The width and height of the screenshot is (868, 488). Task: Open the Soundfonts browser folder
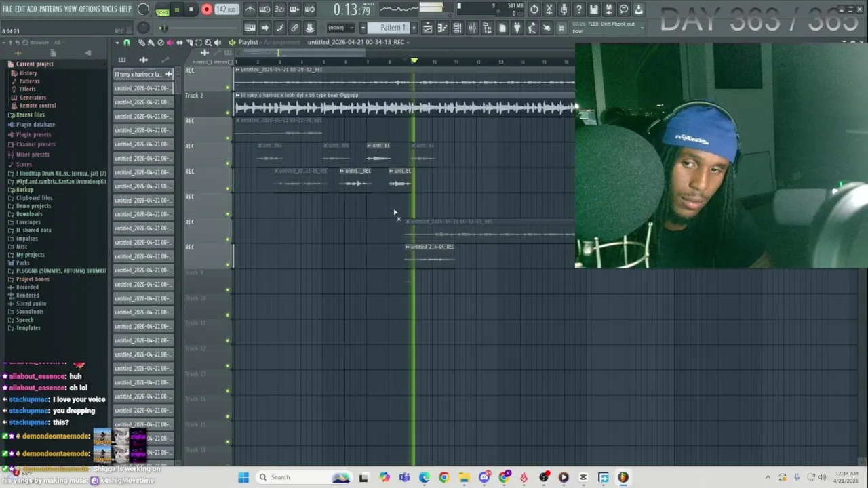pyautogui.click(x=29, y=312)
